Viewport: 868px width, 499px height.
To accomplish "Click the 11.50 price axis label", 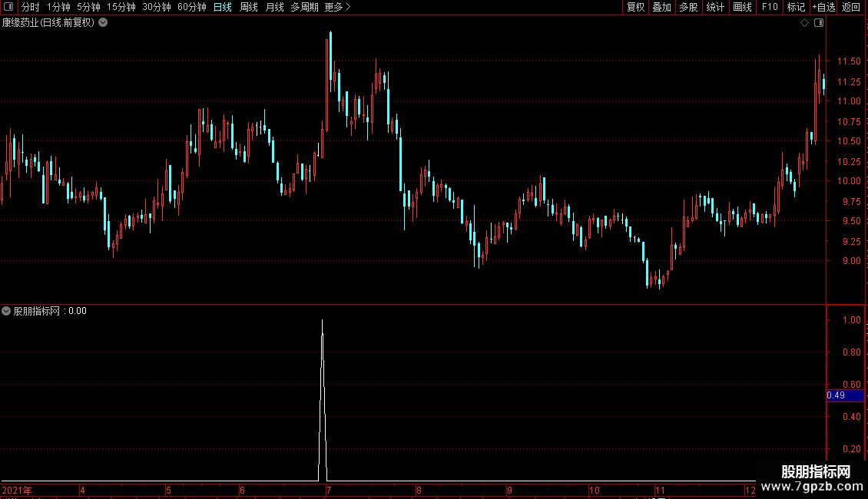I will [x=849, y=61].
